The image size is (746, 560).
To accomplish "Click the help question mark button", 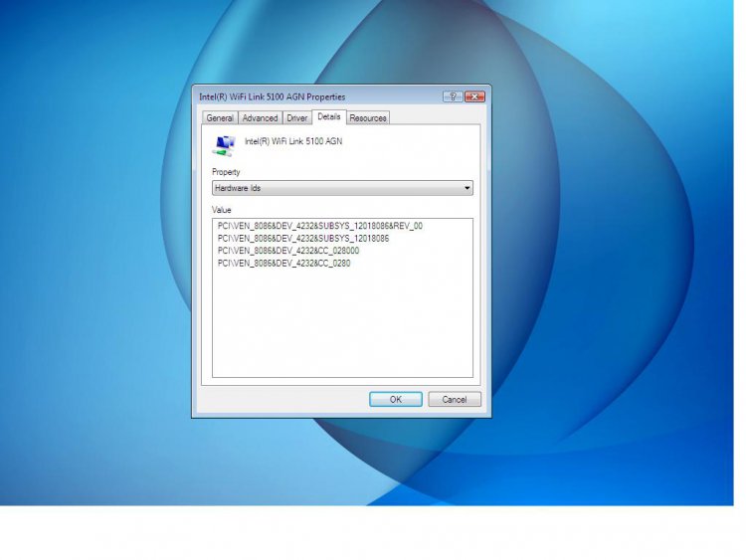I will pos(453,96).
